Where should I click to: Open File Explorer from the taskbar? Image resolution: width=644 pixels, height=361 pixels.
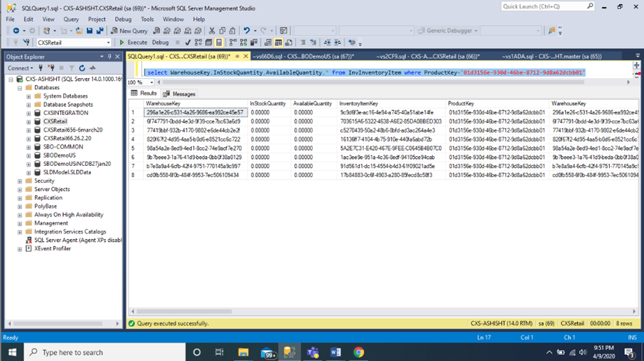coord(243,352)
